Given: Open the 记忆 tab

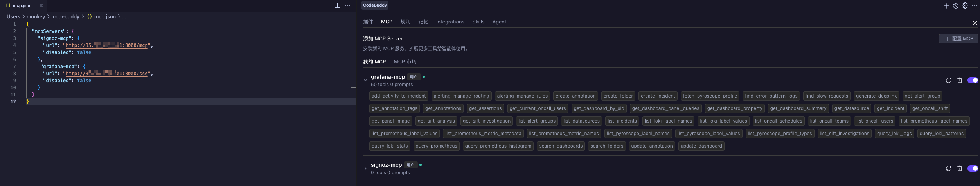Looking at the screenshot, I should coord(423,22).
